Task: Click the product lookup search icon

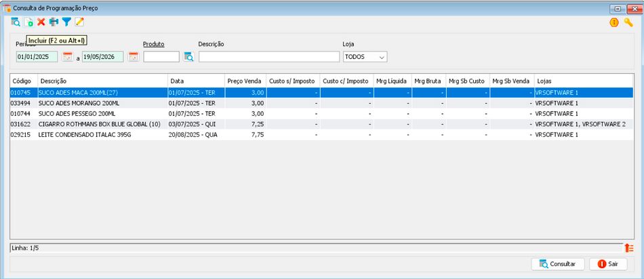Action: 188,57
